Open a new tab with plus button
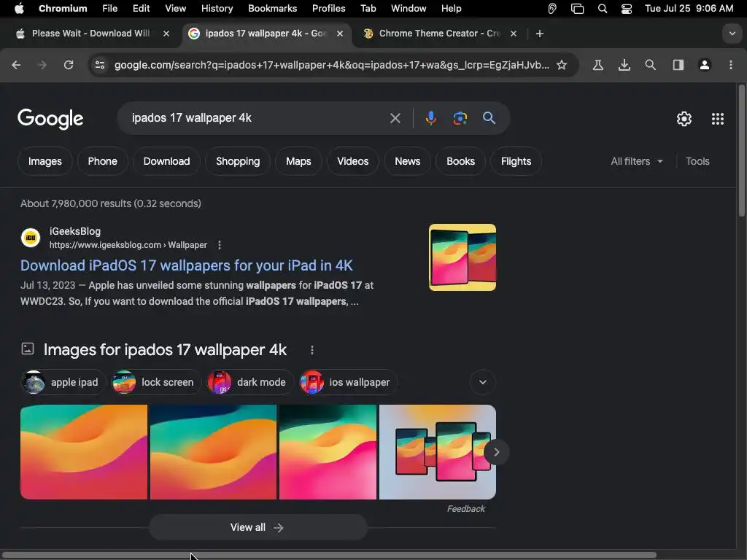The height and width of the screenshot is (560, 747). 539,34
